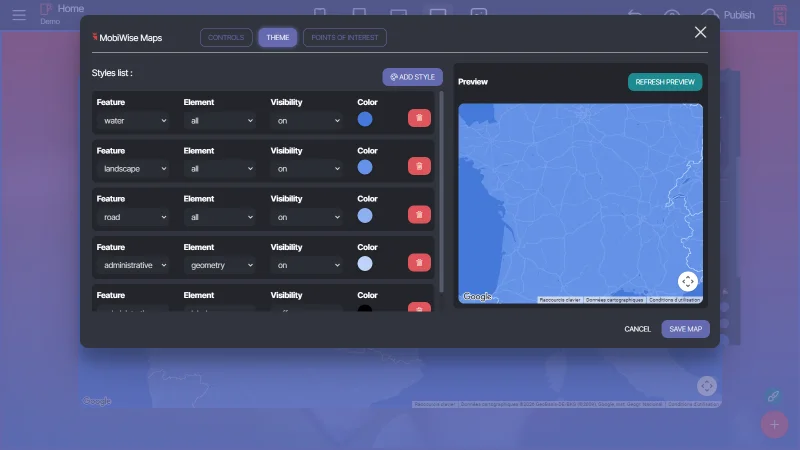The width and height of the screenshot is (800, 450).
Task: Click Cancel in the dialog
Action: click(637, 329)
